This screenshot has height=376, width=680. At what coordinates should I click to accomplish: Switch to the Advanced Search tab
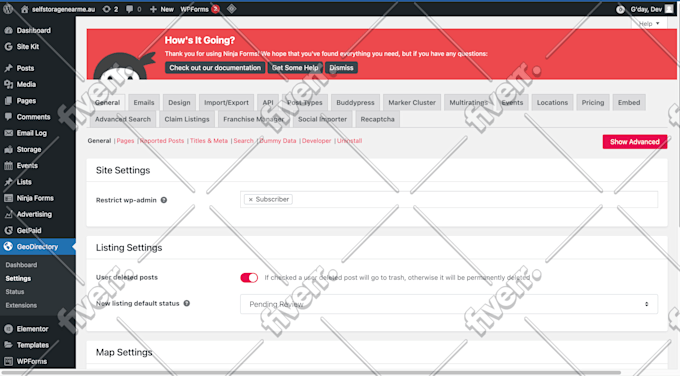[123, 119]
